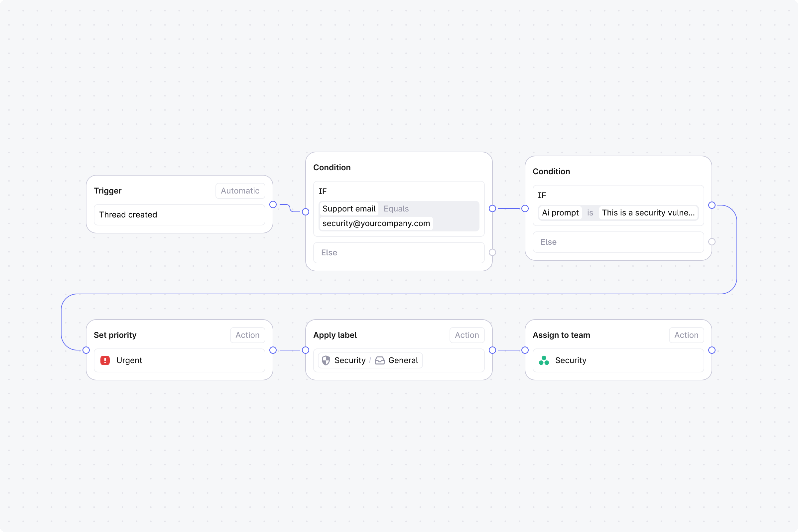Click Action badge on Apply label
Viewport: 798px width, 532px height.
point(466,335)
